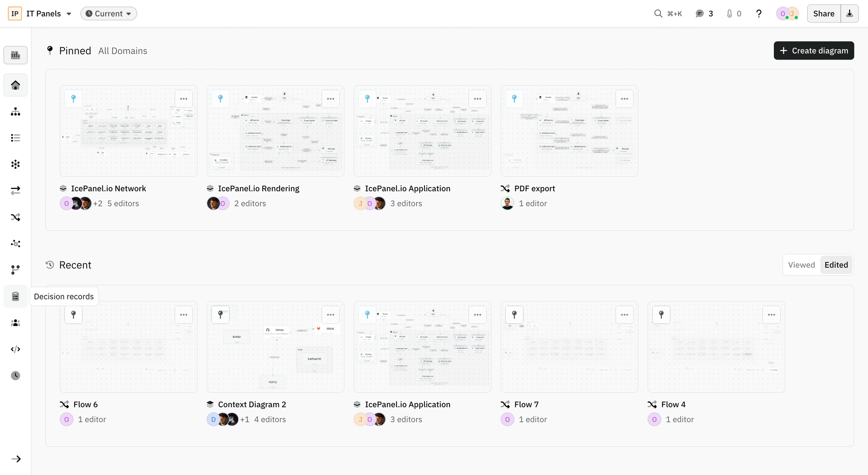Open options menu for PDF export

(x=624, y=99)
